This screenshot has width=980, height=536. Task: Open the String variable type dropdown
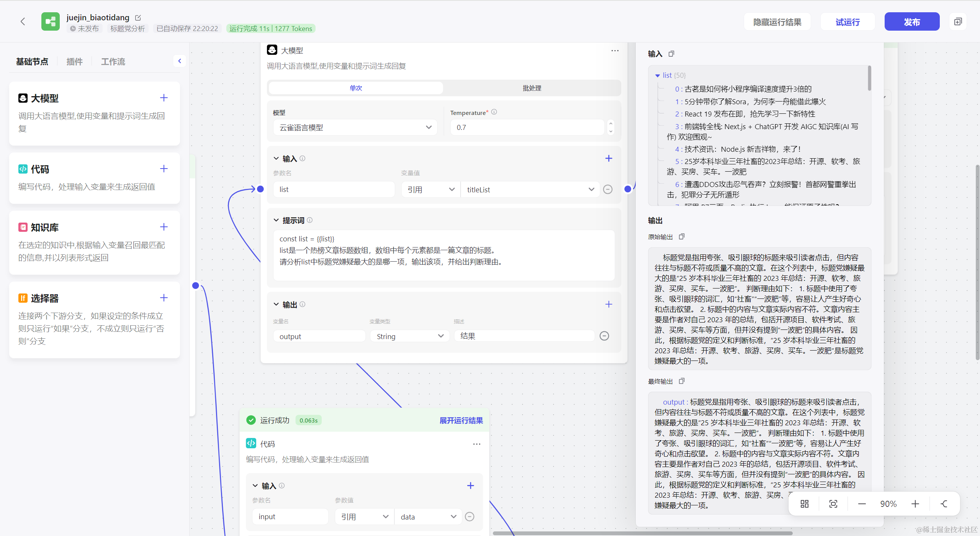[410, 336]
